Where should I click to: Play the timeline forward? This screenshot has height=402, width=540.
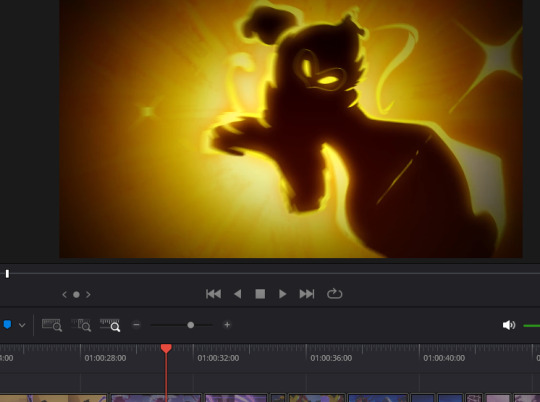coord(282,294)
